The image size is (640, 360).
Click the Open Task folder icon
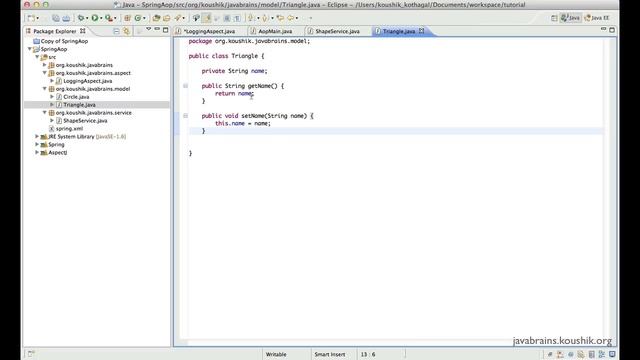tap(167, 18)
